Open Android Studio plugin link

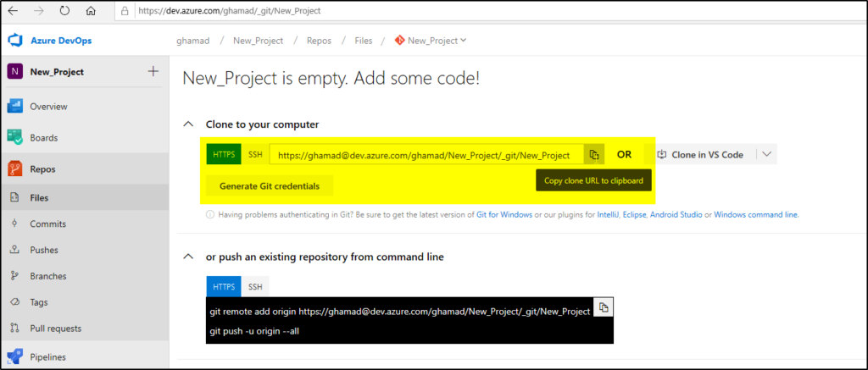pyautogui.click(x=676, y=214)
